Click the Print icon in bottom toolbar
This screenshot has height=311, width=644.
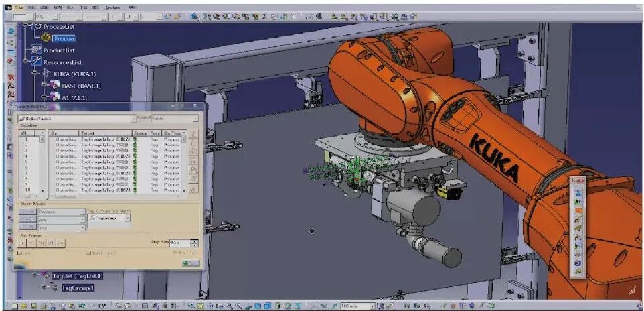tap(43, 306)
